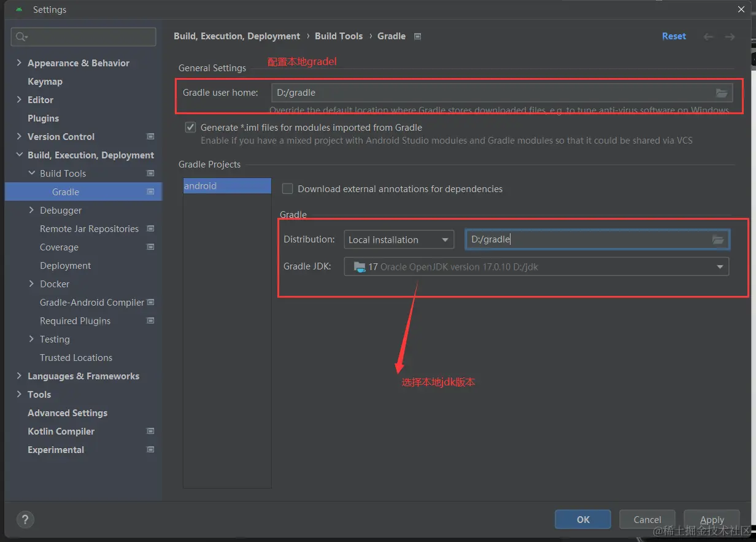The height and width of the screenshot is (542, 756).
Task: Click project icon next to Experimental
Action: (x=151, y=449)
